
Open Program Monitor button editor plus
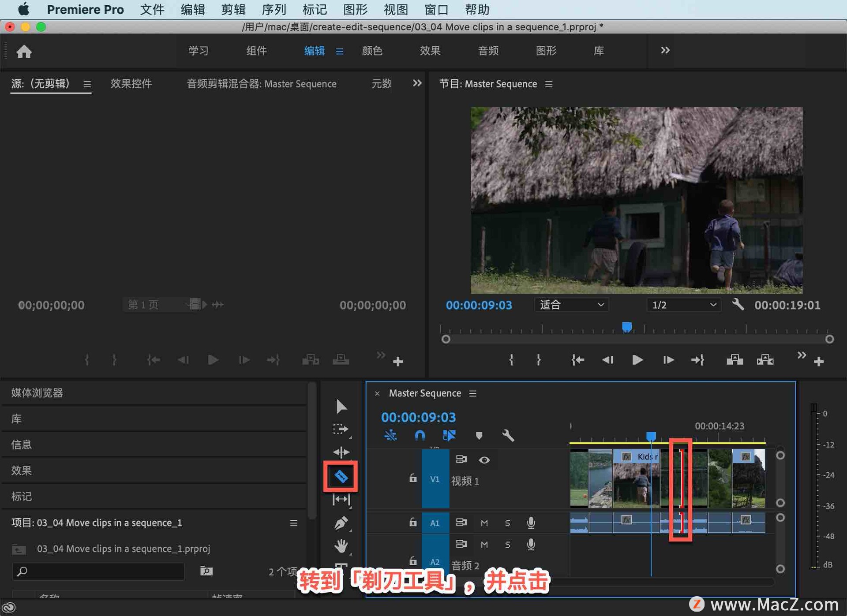(819, 361)
